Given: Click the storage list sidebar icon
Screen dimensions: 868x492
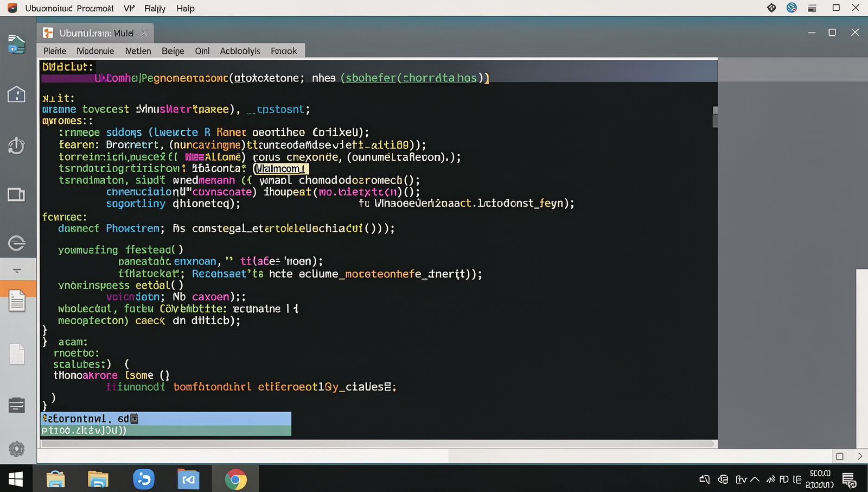Looking at the screenshot, I should (x=17, y=405).
